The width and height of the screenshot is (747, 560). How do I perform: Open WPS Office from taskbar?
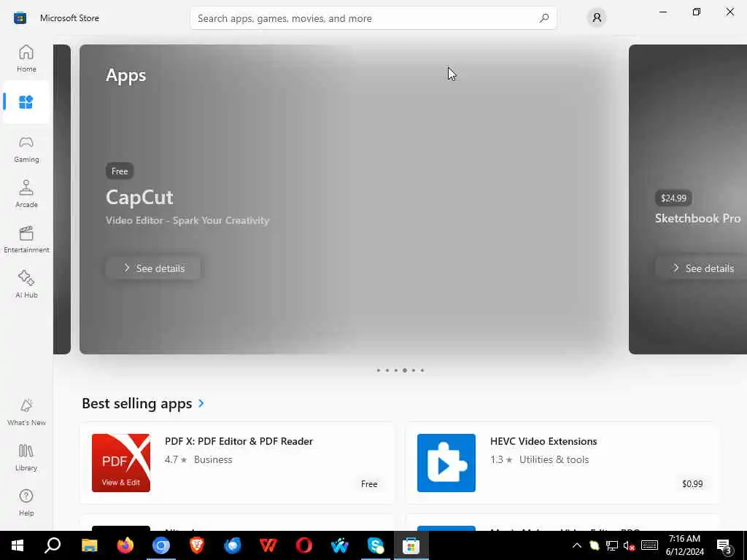coord(268,545)
